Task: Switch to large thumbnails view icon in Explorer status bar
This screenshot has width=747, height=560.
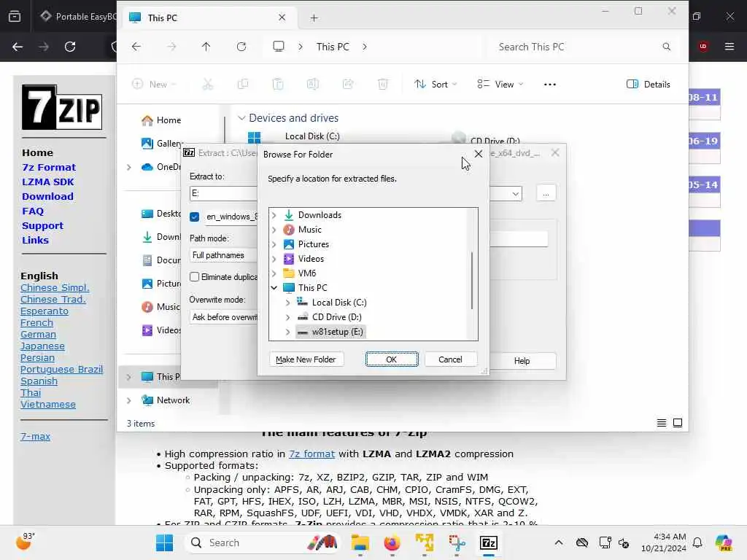Action: 678,423
